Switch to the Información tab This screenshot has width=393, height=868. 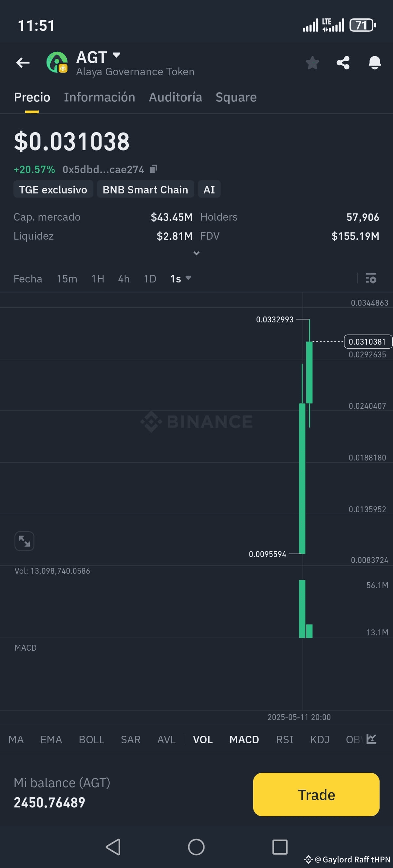[100, 97]
